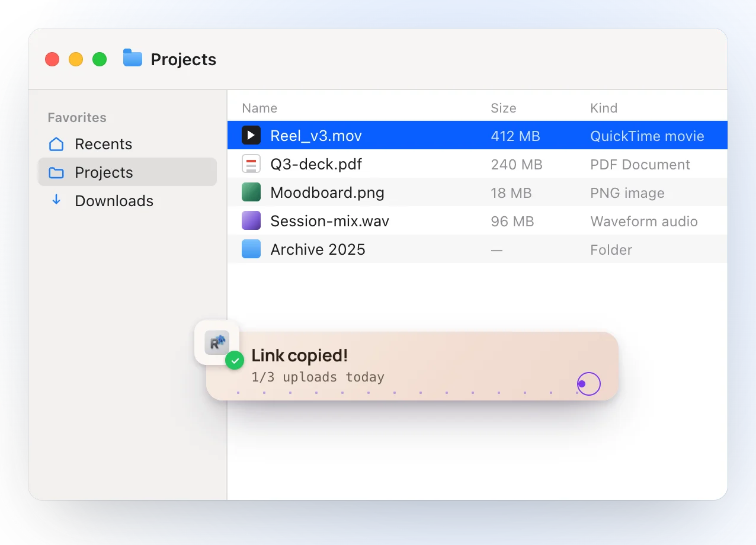Open Recents in the Favorites sidebar
756x545 pixels.
127,144
